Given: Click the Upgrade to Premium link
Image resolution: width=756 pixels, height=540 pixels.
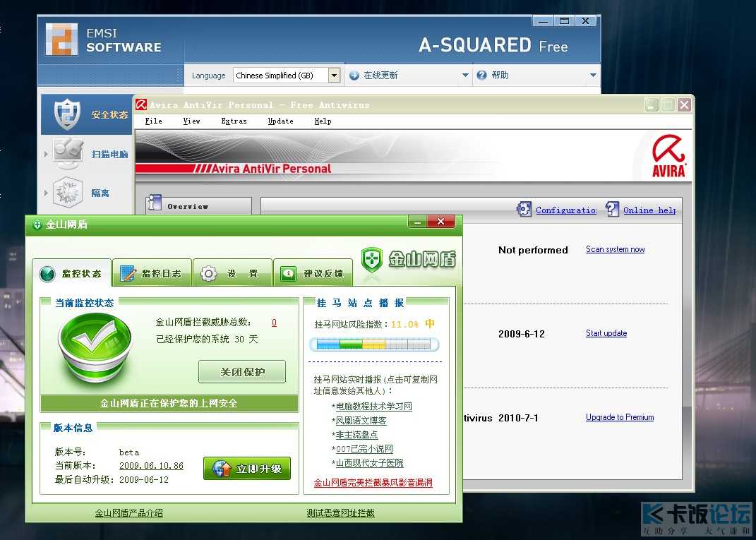Looking at the screenshot, I should click(620, 417).
